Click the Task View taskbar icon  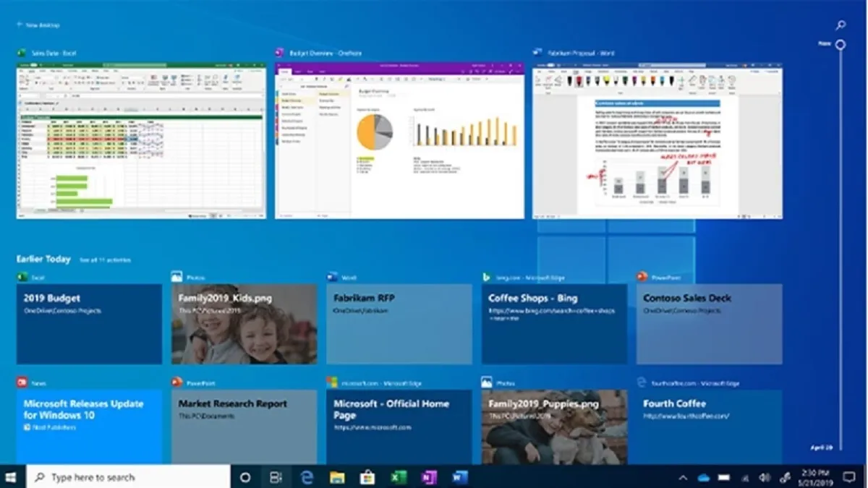[276, 477]
